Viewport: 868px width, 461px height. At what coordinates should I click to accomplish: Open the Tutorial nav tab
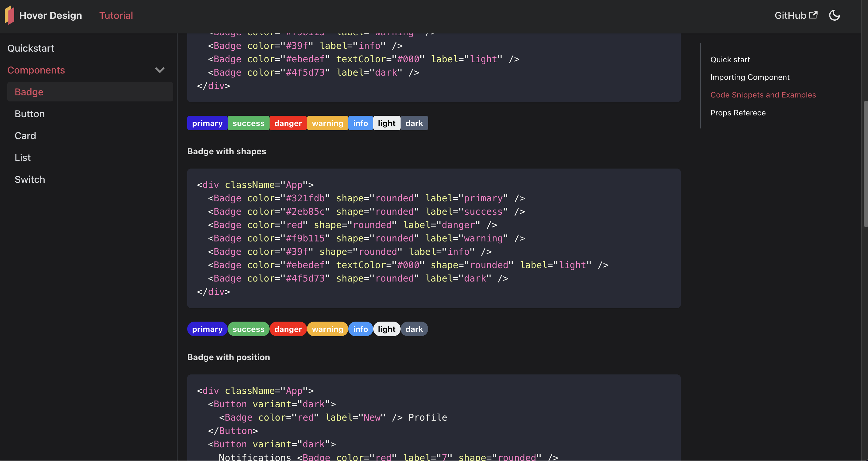(x=116, y=15)
